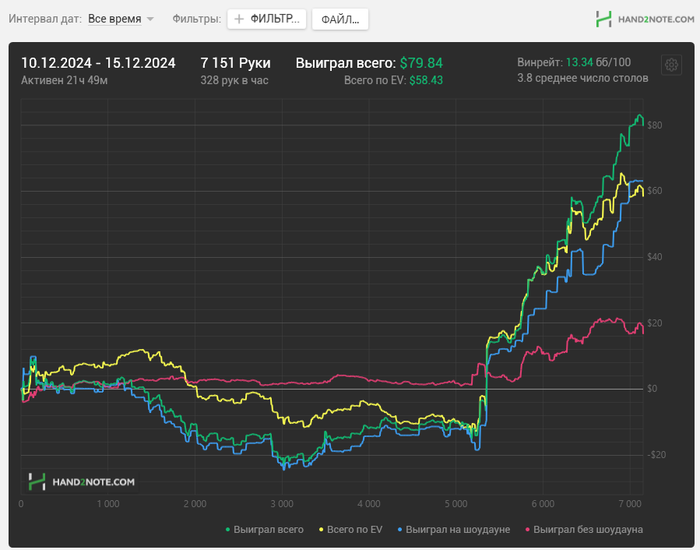Click the 'Всего по EV:' header label
This screenshot has width=700, height=550.
coord(375,80)
